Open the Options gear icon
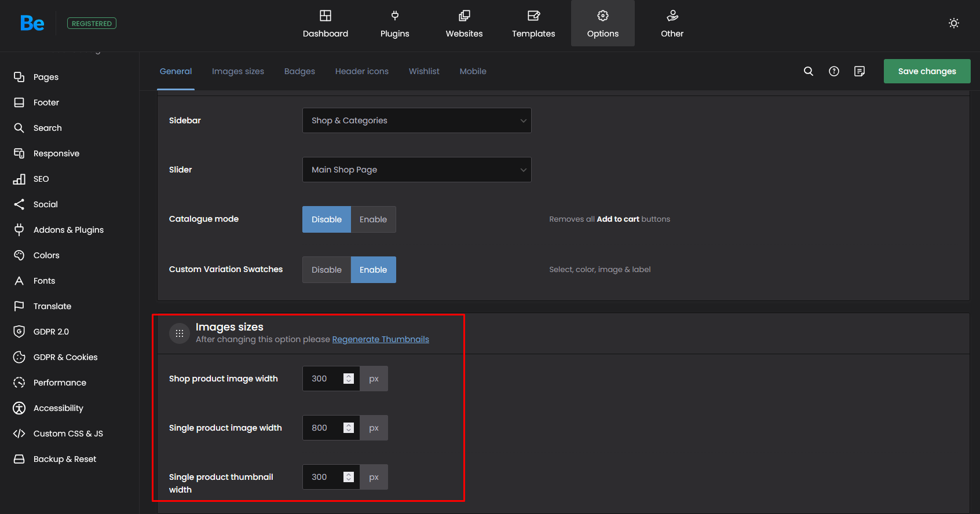This screenshot has height=514, width=980. click(603, 16)
